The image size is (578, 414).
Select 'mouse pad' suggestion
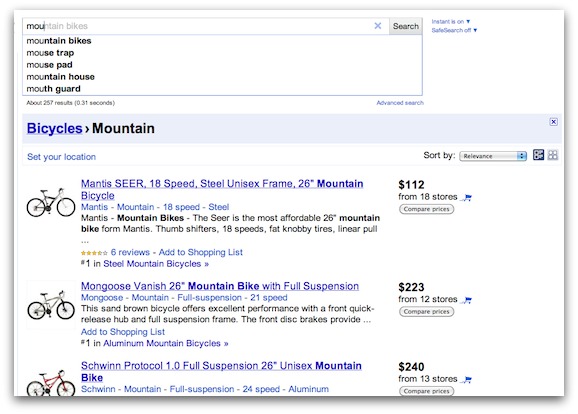223,65
